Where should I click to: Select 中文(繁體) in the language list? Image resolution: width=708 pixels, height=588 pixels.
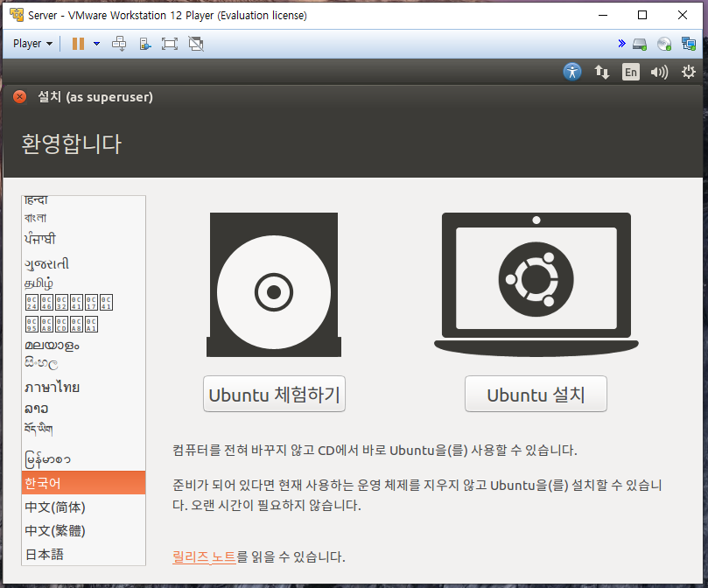(83, 530)
